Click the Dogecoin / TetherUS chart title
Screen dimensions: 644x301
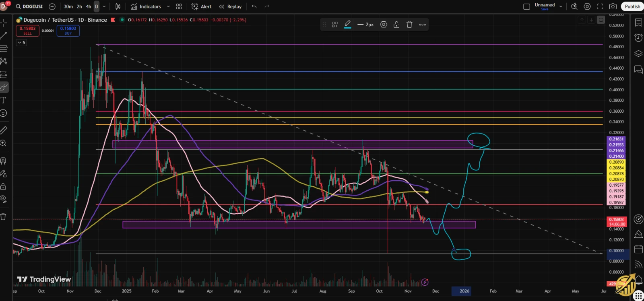coord(65,20)
